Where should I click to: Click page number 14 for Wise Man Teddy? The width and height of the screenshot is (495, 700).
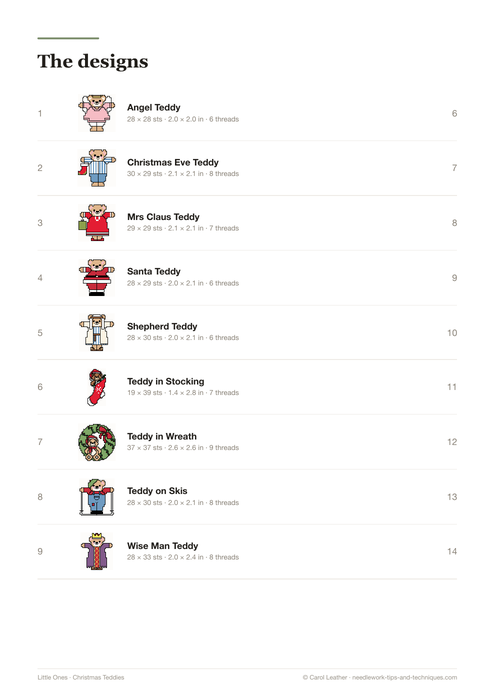click(452, 551)
